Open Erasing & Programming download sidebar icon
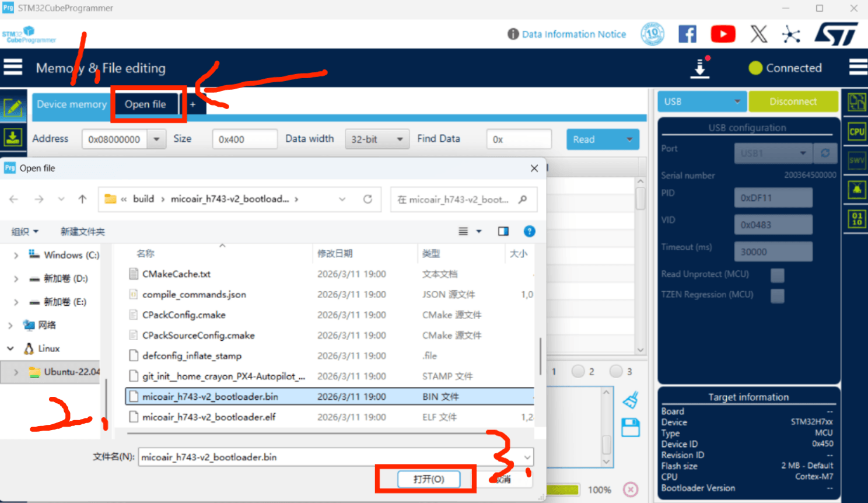The height and width of the screenshot is (503, 868). tap(13, 138)
